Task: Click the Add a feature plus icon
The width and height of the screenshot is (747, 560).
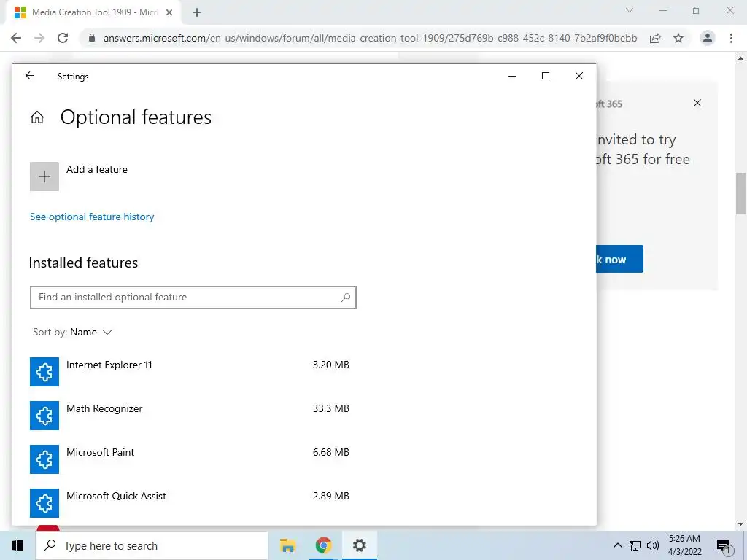Action: [44, 176]
